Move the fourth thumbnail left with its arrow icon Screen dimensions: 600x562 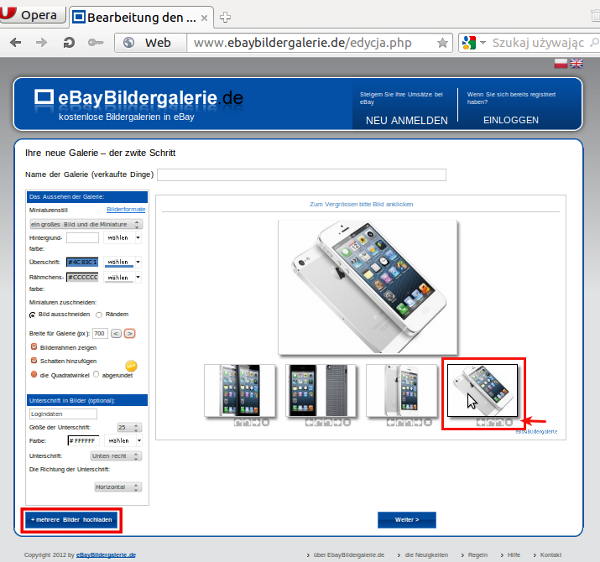tap(481, 422)
